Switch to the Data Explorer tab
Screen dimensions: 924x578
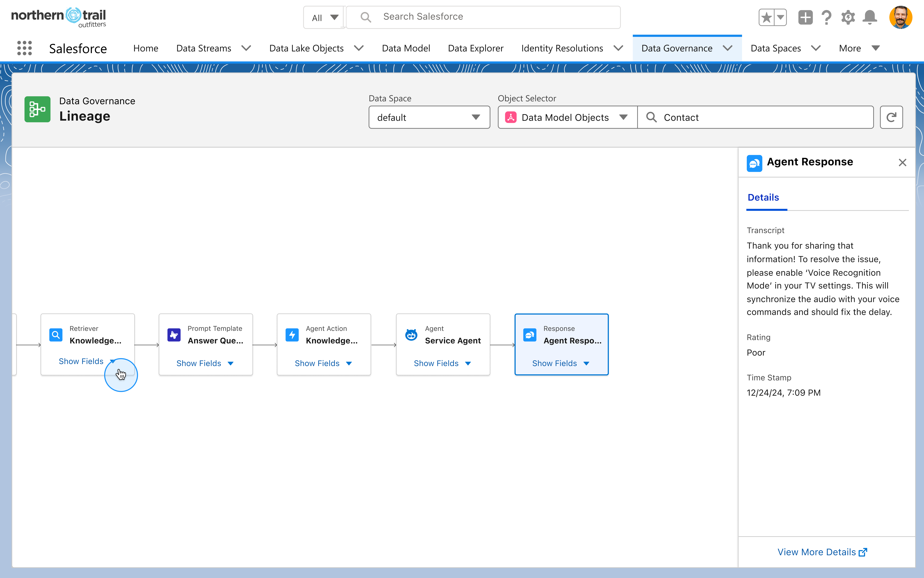coord(475,48)
